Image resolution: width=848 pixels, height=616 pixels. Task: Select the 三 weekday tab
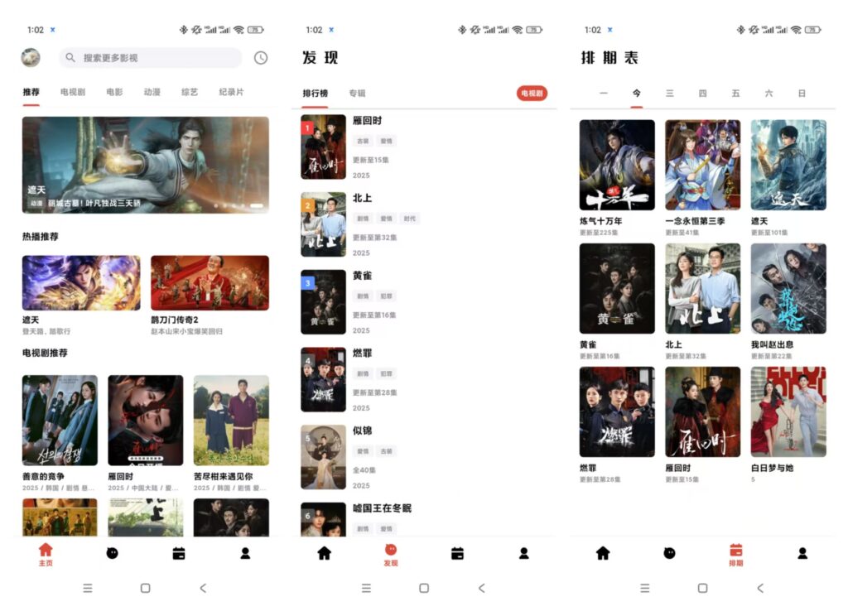click(x=669, y=93)
